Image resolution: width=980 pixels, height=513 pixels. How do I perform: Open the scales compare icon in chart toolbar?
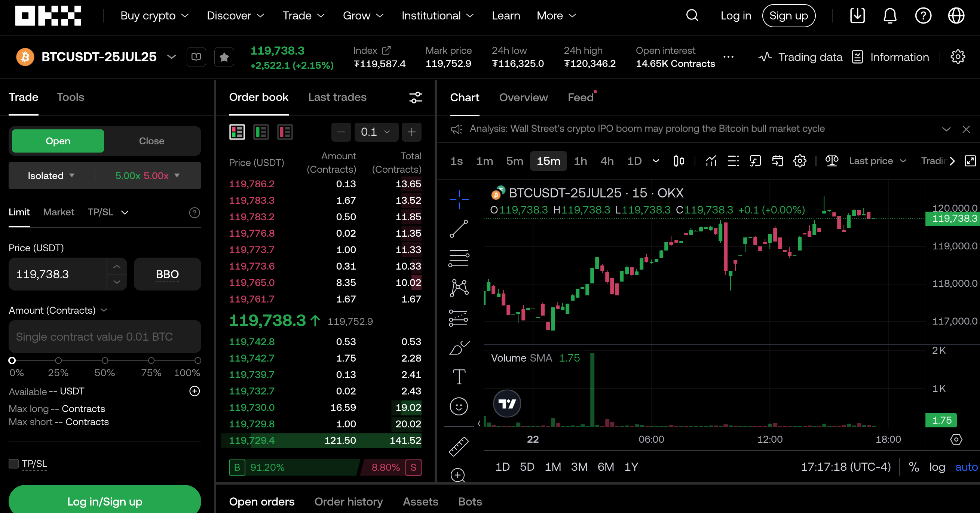tap(832, 161)
